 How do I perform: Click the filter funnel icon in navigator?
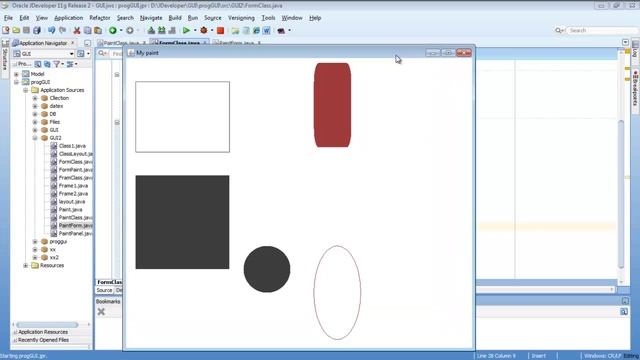click(x=57, y=64)
